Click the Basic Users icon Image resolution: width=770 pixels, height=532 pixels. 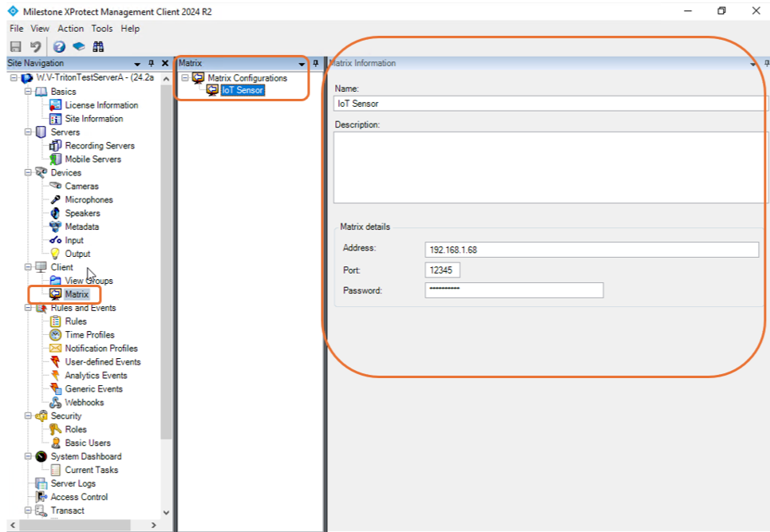(56, 443)
